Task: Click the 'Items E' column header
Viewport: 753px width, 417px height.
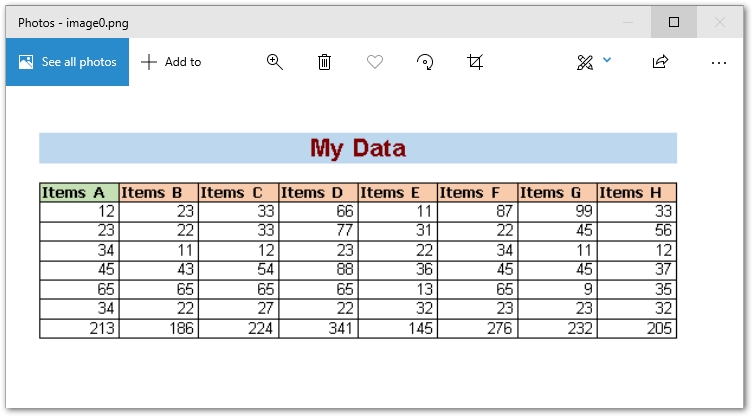Action: [x=397, y=193]
